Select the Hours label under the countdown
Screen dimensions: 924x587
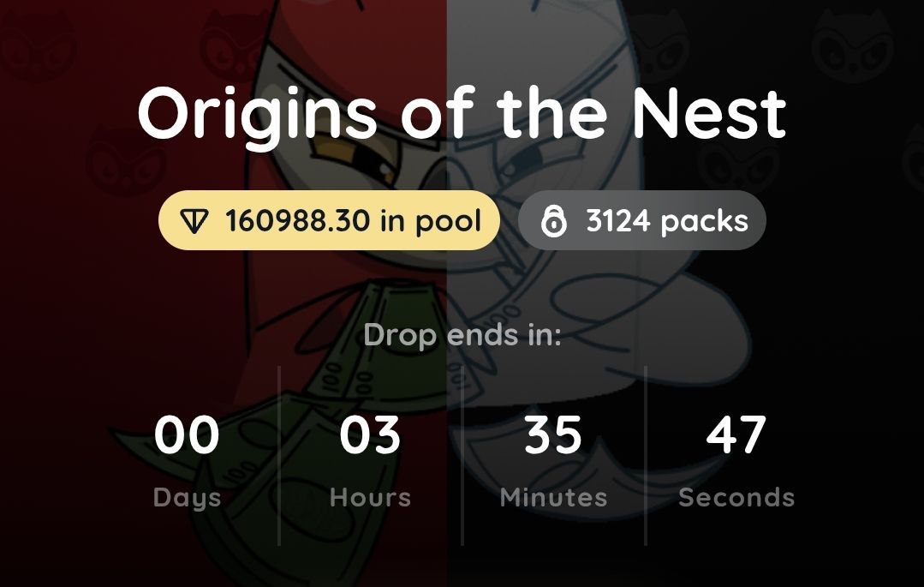point(370,497)
